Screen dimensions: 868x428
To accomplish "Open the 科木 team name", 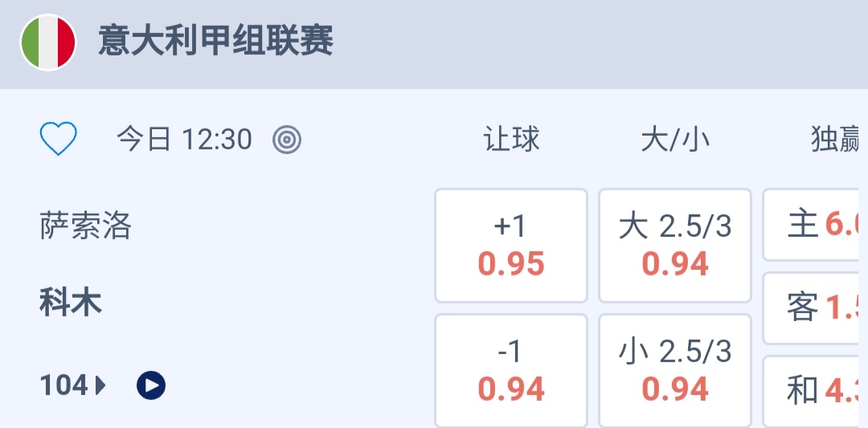I will (x=71, y=304).
